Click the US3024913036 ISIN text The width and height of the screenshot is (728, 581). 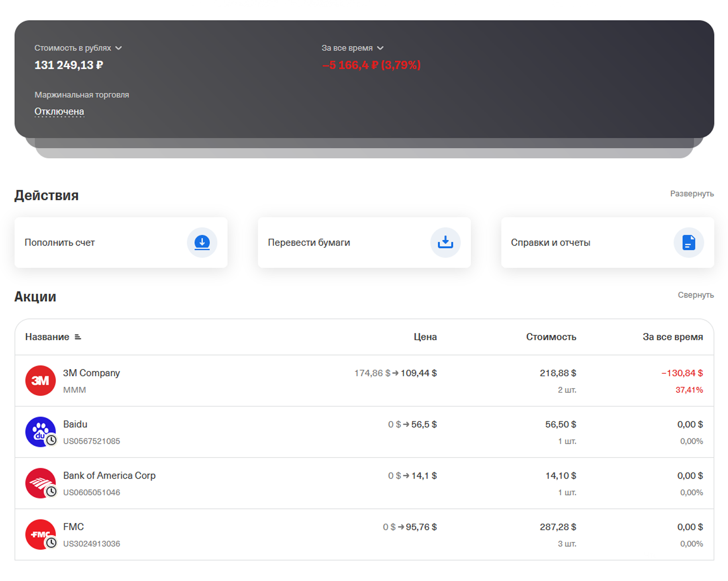[x=91, y=544]
